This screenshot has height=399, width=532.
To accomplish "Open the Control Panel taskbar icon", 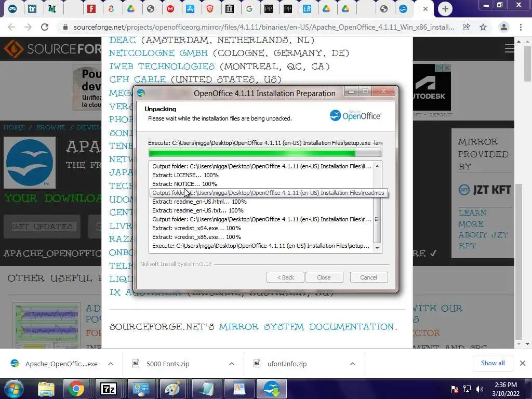I will (x=141, y=389).
